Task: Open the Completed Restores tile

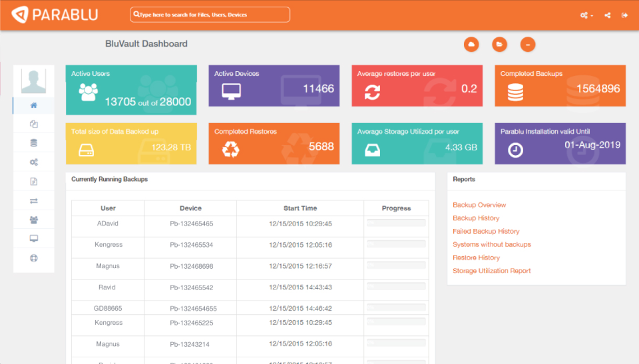Action: (274, 144)
